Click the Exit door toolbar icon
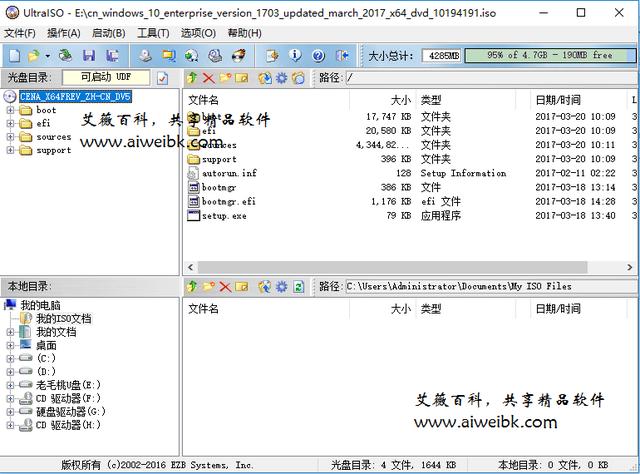Image resolution: width=640 pixels, height=474 pixels. tap(342, 56)
